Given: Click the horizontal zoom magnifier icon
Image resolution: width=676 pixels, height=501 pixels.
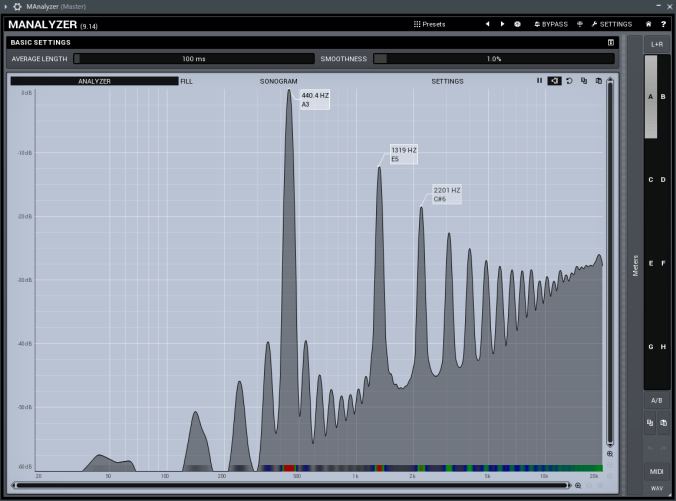Looking at the screenshot, I should point(578,485).
